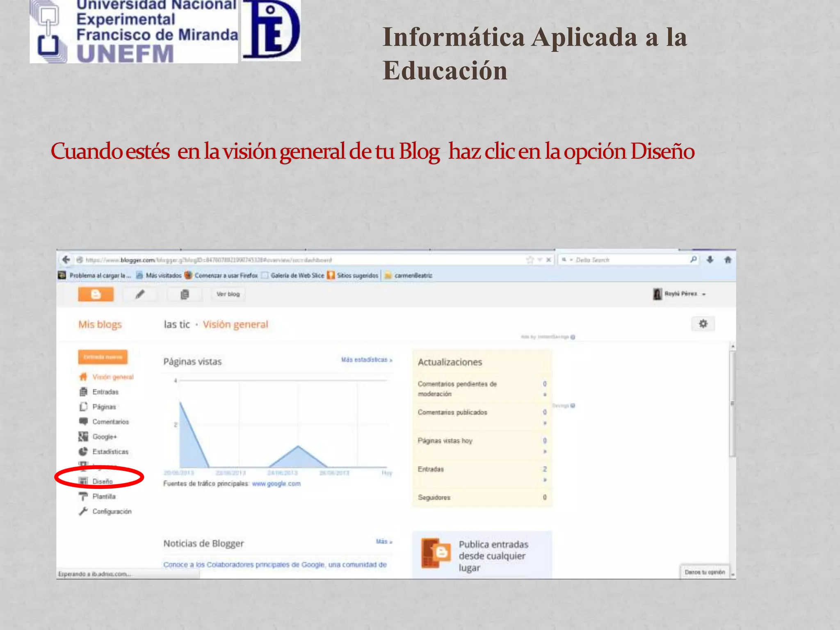Open the Royhi Pérez account dropdown

(x=680, y=294)
